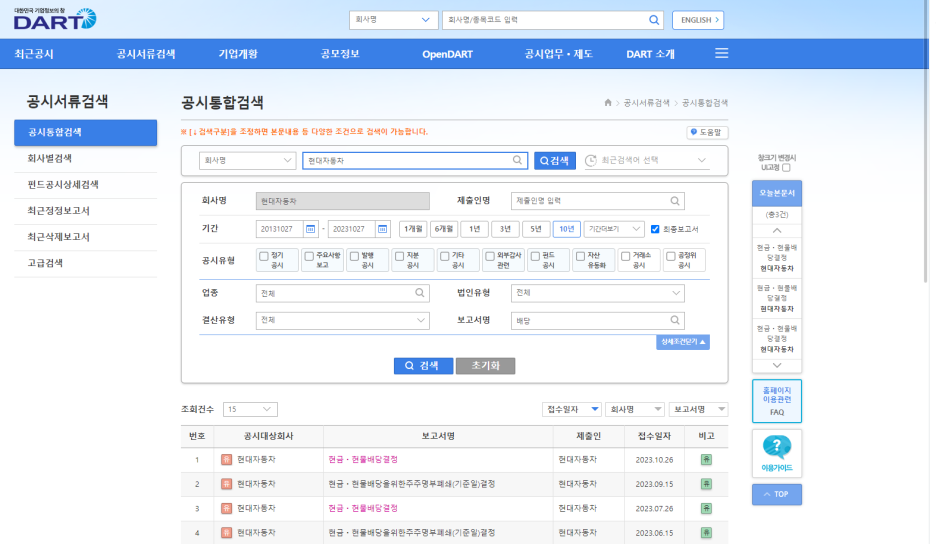Click the ENGLISH button
The width and height of the screenshot is (936, 544).
(698, 20)
